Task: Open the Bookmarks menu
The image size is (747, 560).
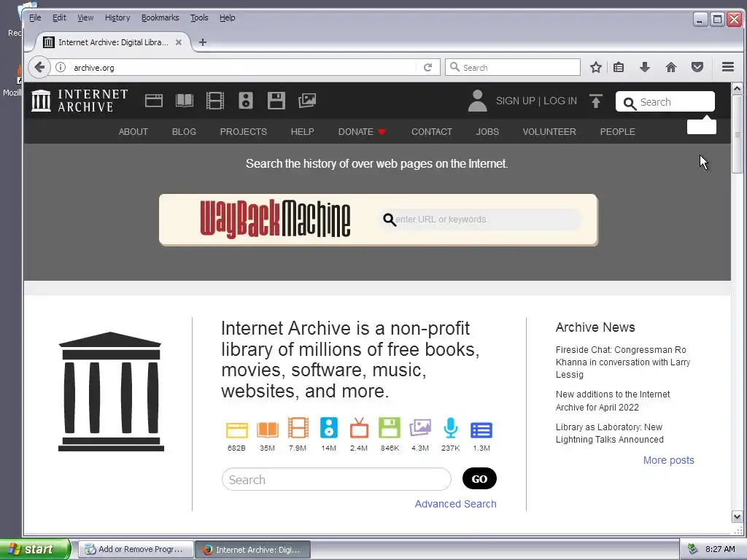Action: [160, 17]
